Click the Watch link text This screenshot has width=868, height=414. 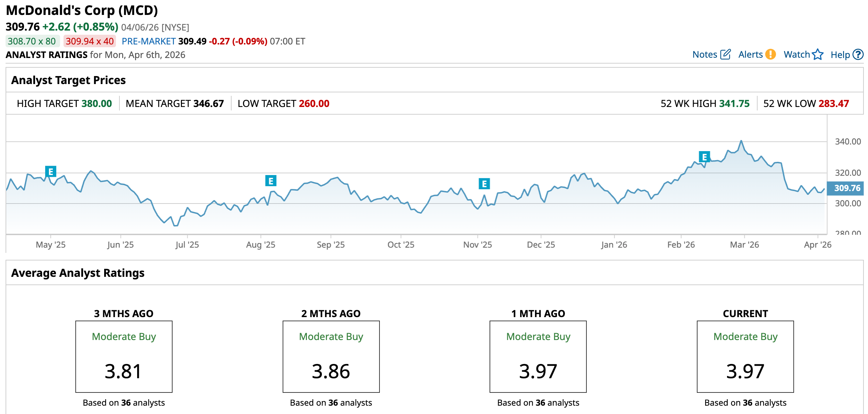click(x=796, y=55)
